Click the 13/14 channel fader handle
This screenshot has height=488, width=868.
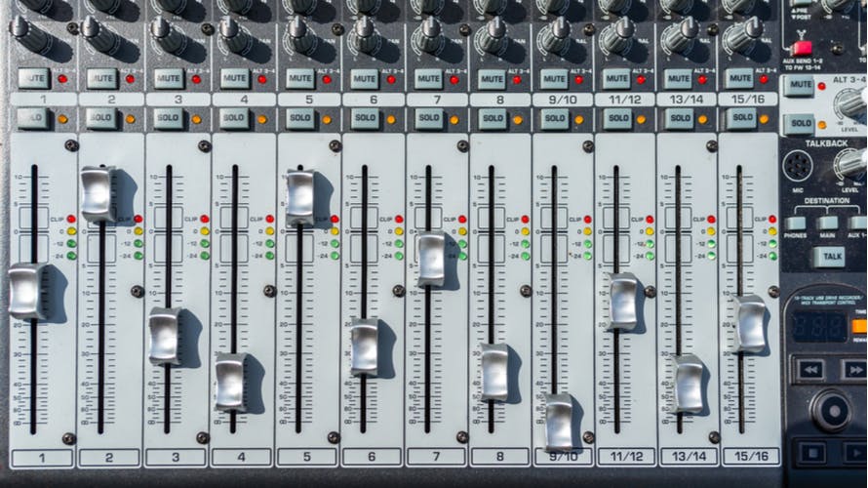click(x=690, y=385)
